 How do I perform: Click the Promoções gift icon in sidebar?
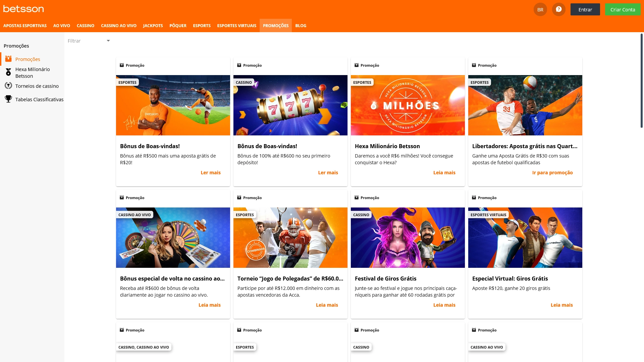(x=8, y=59)
